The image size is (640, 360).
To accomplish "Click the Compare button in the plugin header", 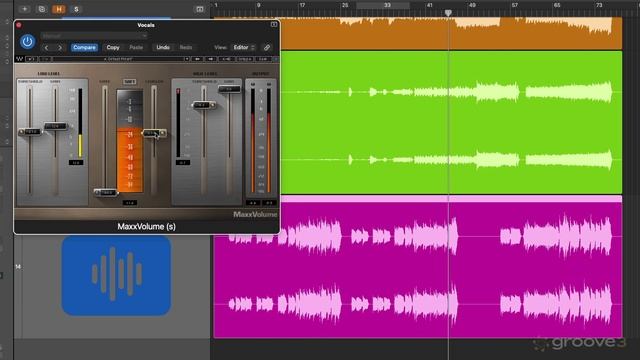I will 84,47.
